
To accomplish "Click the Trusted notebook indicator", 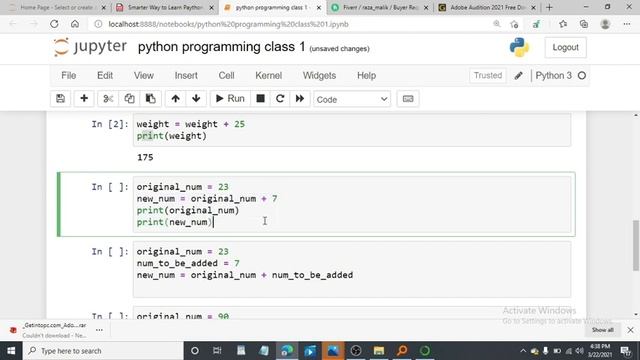I will [x=488, y=76].
